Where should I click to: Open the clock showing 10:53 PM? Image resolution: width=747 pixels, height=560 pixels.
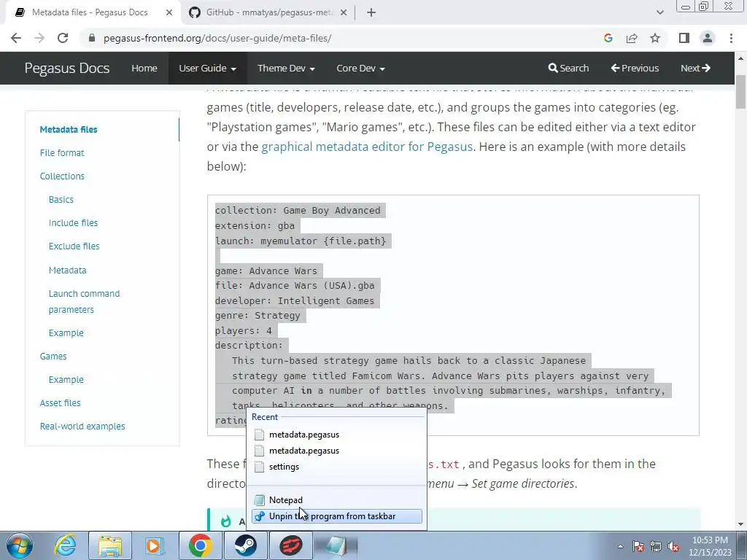pyautogui.click(x=710, y=546)
